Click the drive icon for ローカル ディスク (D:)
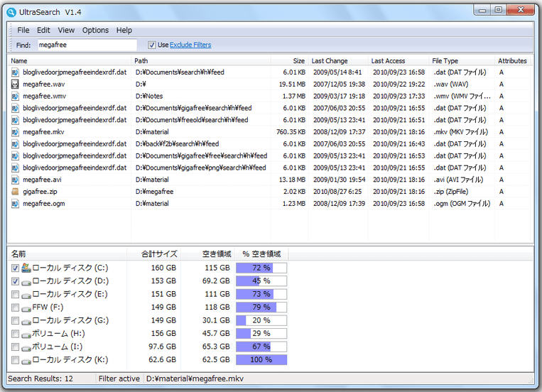The height and width of the screenshot is (392, 542). pyautogui.click(x=26, y=282)
